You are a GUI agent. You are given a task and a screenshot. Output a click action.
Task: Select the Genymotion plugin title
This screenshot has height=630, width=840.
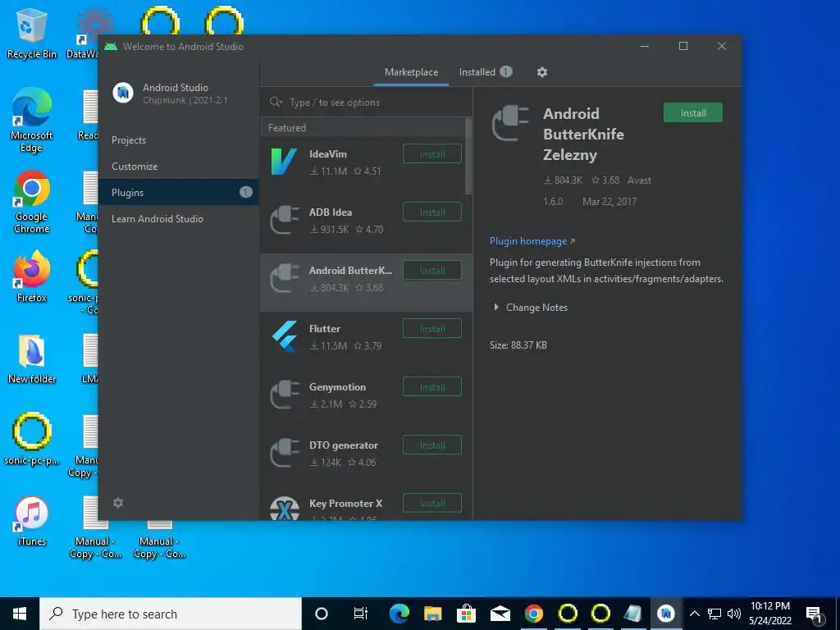pyautogui.click(x=337, y=387)
